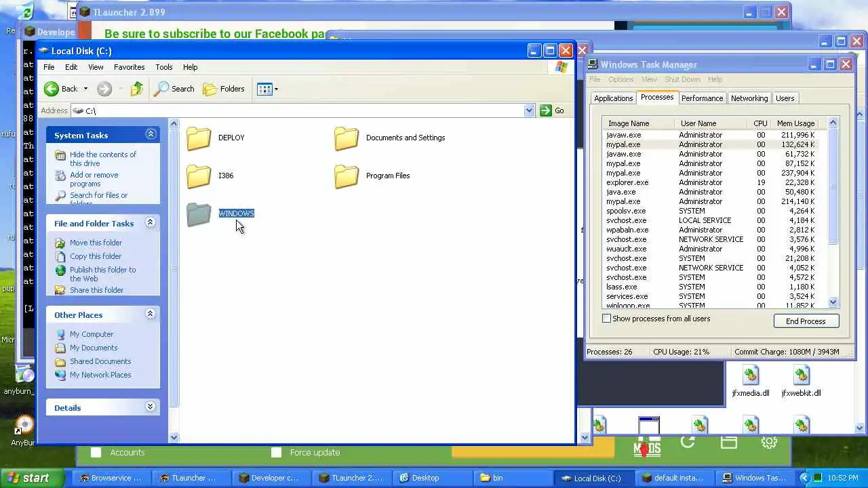The height and width of the screenshot is (488, 868).
Task: Click the Start button
Action: tap(33, 478)
